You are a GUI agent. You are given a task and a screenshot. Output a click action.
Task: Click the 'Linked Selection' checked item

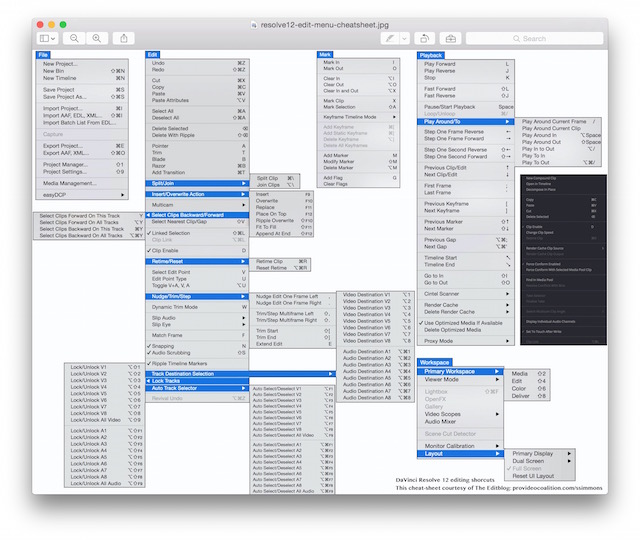[x=171, y=233]
